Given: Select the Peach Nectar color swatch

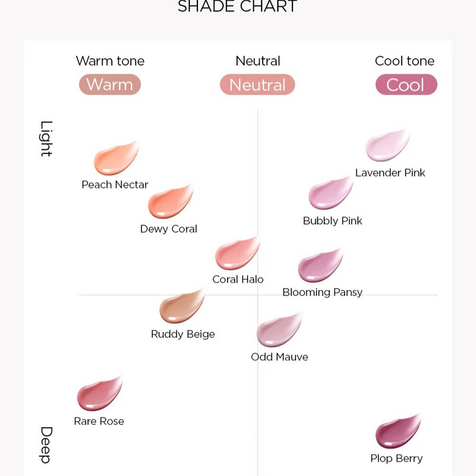Looking at the screenshot, I should pos(116,158).
